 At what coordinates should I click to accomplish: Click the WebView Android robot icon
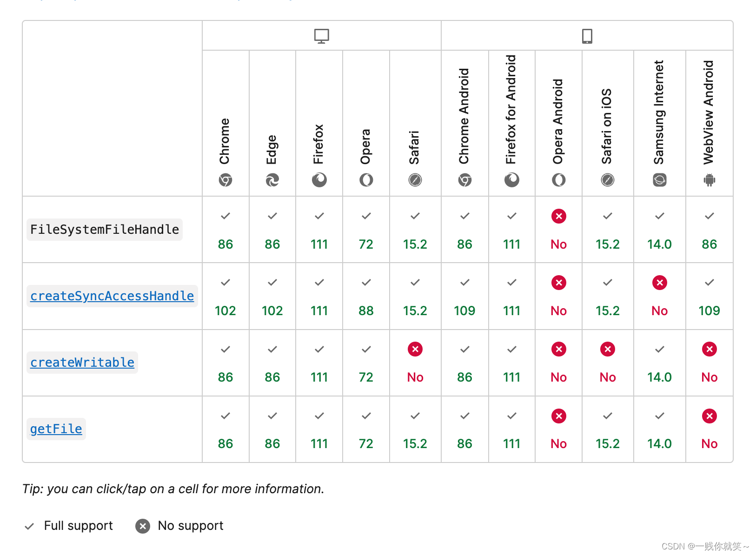coord(710,180)
